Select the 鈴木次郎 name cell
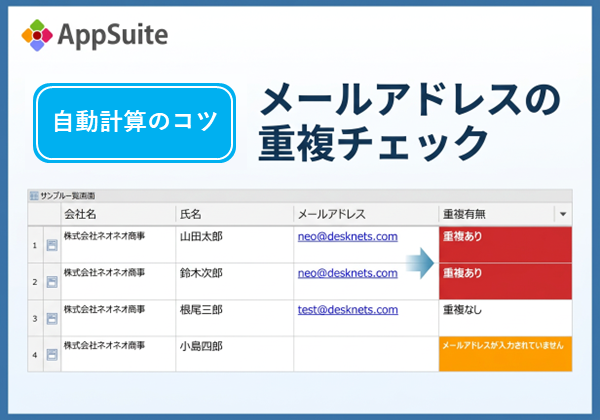 click(235, 282)
